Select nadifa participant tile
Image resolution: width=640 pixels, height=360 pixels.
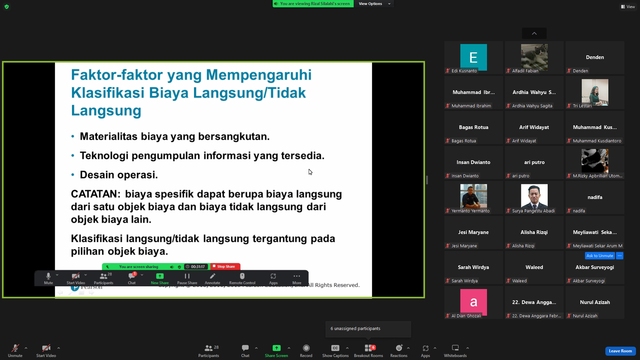click(595, 198)
